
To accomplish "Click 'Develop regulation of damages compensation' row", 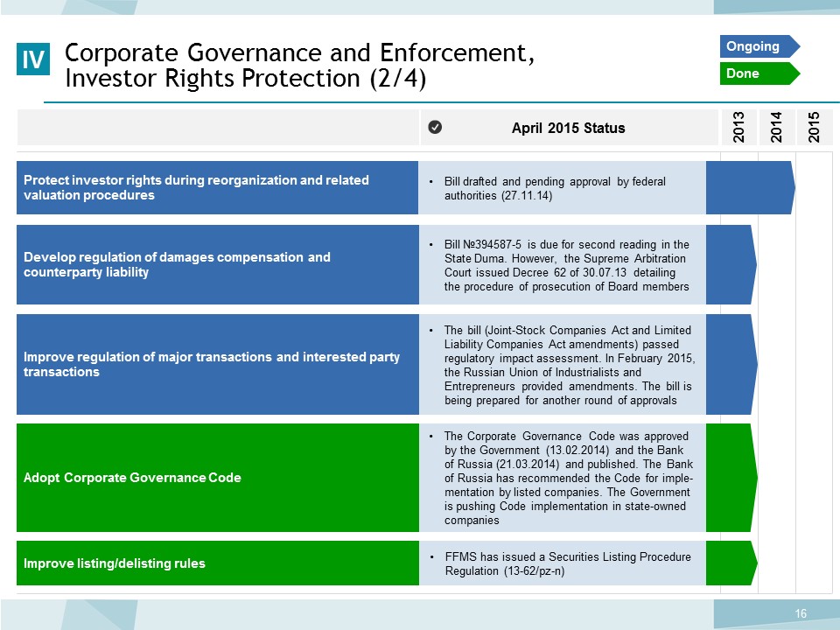I will (218, 264).
